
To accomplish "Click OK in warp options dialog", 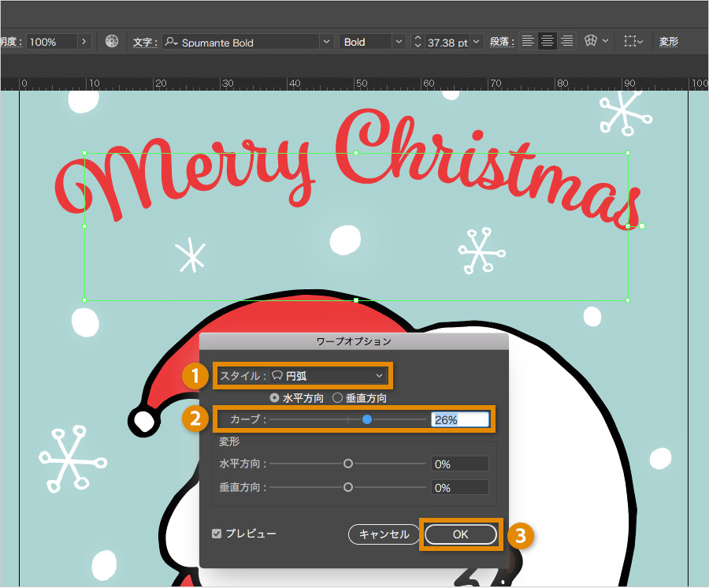I will click(x=461, y=534).
